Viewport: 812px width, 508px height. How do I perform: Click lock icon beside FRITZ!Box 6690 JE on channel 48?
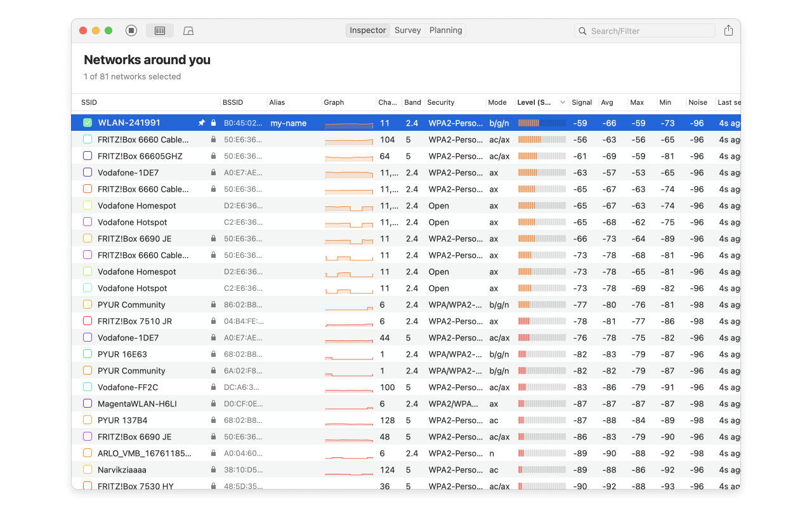coord(213,436)
